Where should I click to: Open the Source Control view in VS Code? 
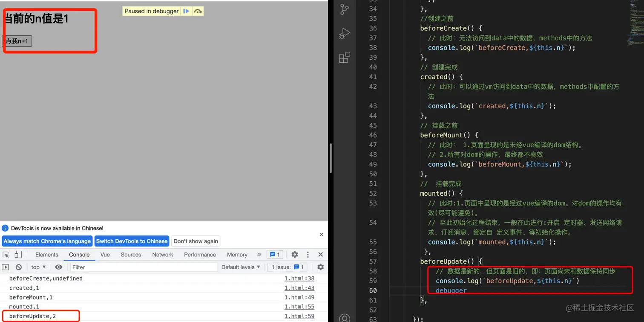[x=345, y=9]
